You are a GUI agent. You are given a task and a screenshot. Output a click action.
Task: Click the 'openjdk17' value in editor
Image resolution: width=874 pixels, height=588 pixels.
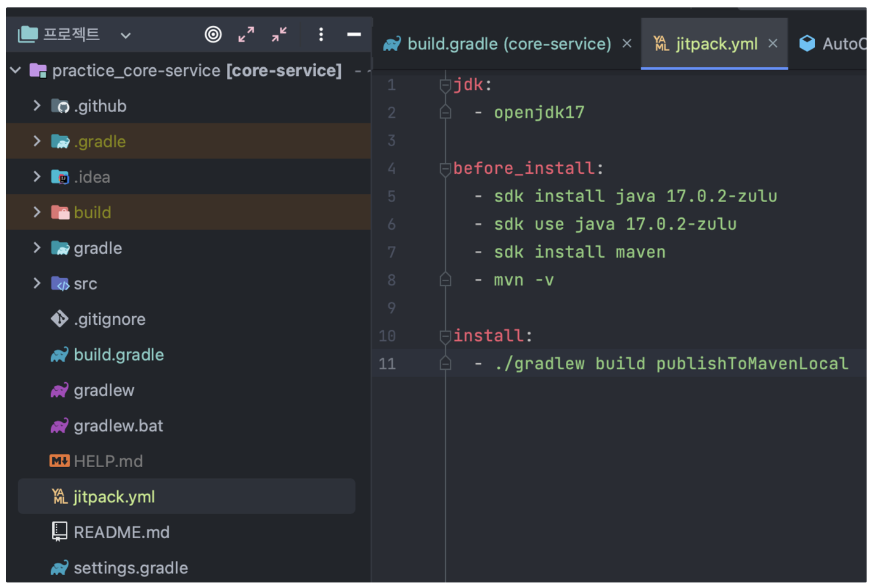(x=539, y=113)
